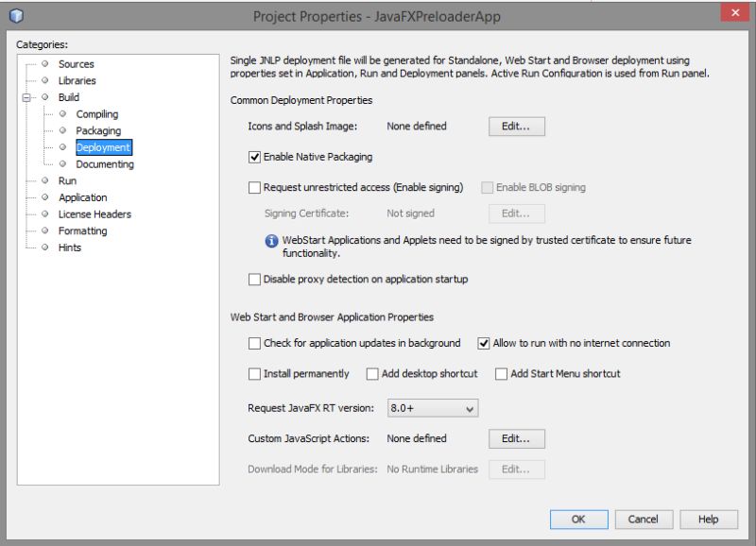
Task: Open the Custom JavaScript Actions editor
Action: [515, 438]
